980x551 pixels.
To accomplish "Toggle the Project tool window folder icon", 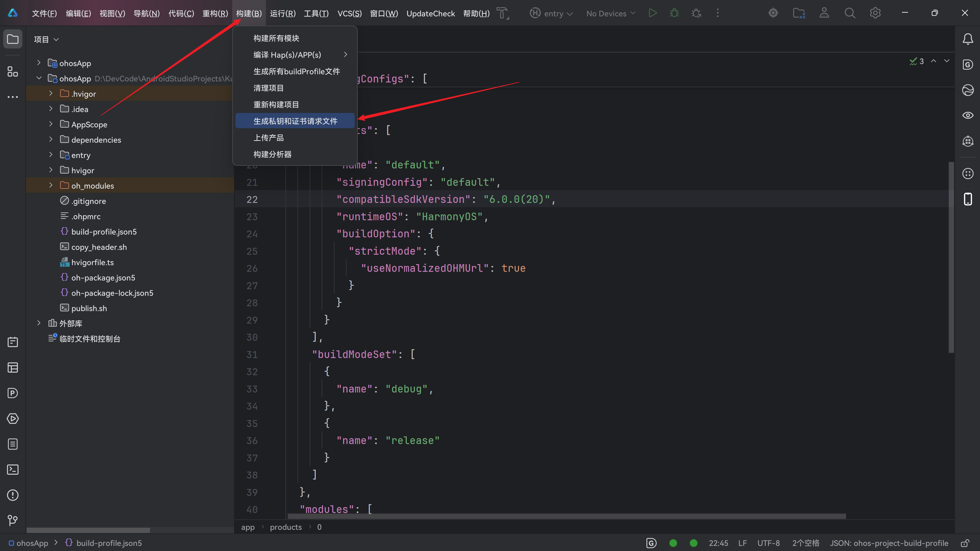I will [x=13, y=39].
